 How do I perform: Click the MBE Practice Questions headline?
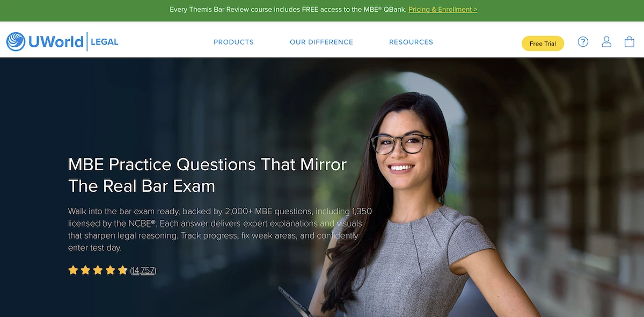(208, 175)
